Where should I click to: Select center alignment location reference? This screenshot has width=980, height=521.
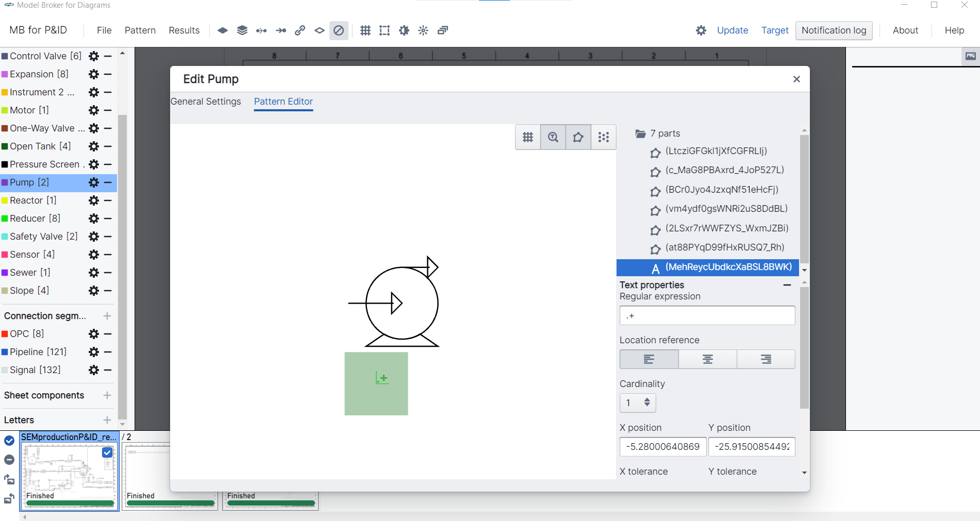tap(708, 359)
